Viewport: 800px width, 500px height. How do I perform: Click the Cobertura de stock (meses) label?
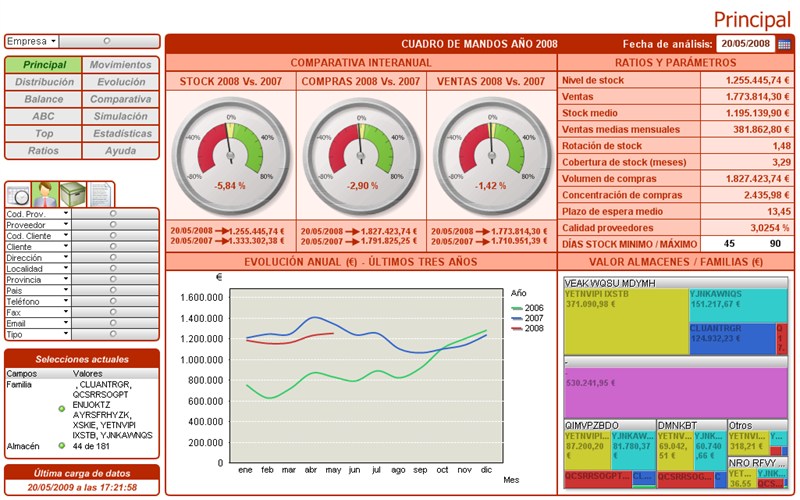[x=624, y=162]
